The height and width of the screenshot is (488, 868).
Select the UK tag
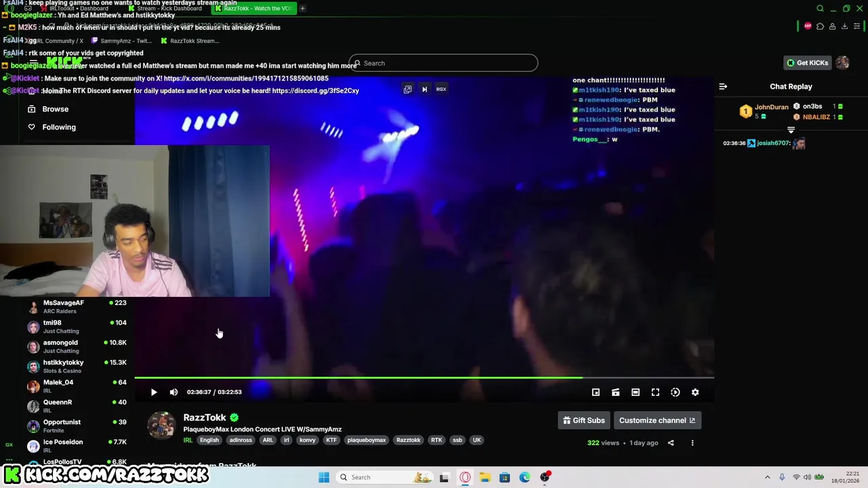477,440
